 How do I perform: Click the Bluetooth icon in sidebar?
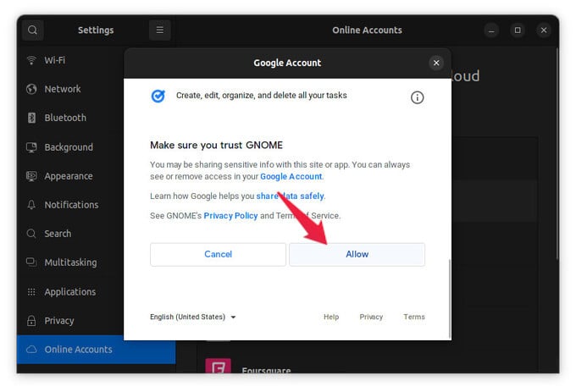(x=31, y=118)
